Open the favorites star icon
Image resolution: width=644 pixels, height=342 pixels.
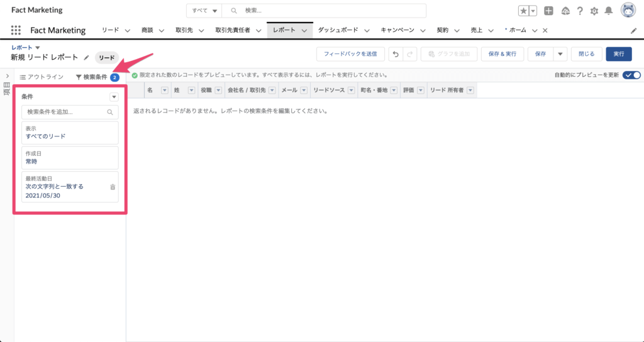point(523,11)
